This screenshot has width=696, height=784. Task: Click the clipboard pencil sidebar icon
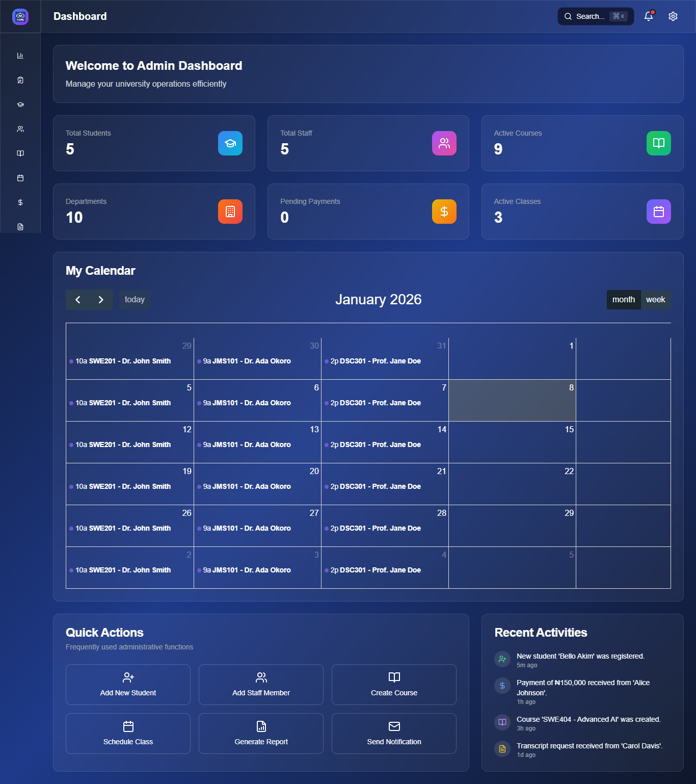[20, 80]
